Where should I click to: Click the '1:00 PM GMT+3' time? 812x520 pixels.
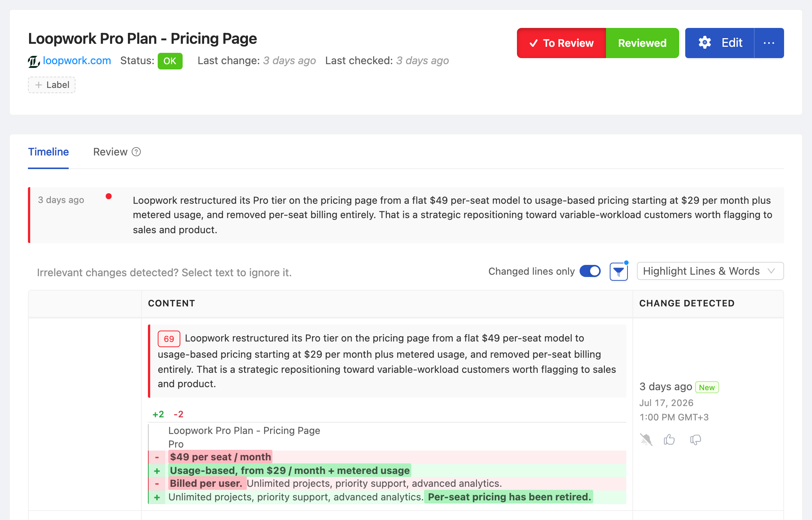tap(674, 417)
